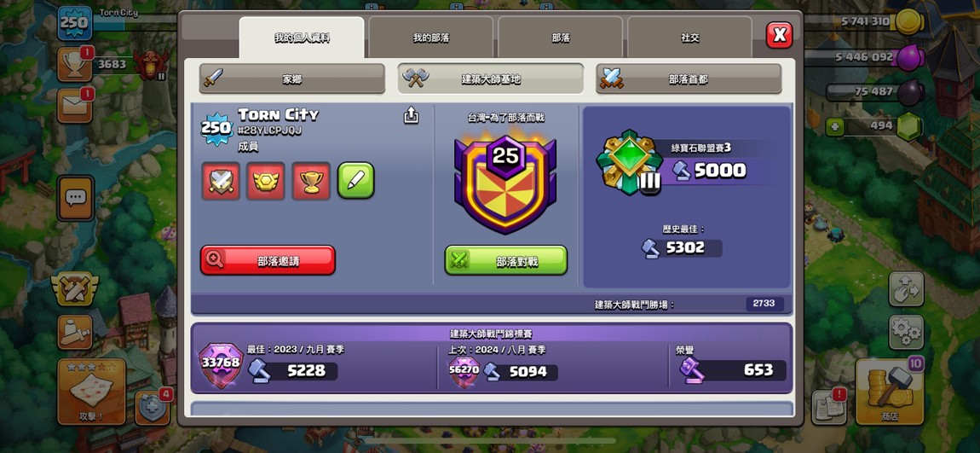Tap the 攻擊 attack map button
Screen dimensions: 980x453
click(91, 392)
